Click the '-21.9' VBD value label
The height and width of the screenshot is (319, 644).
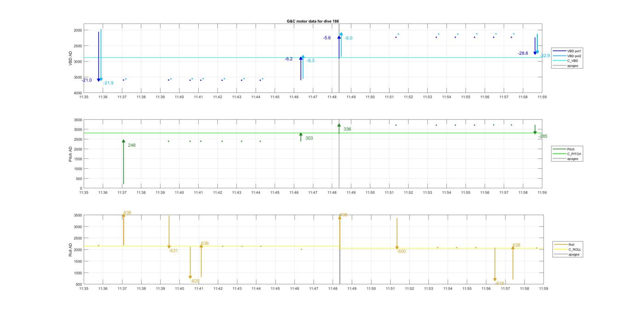pos(109,83)
